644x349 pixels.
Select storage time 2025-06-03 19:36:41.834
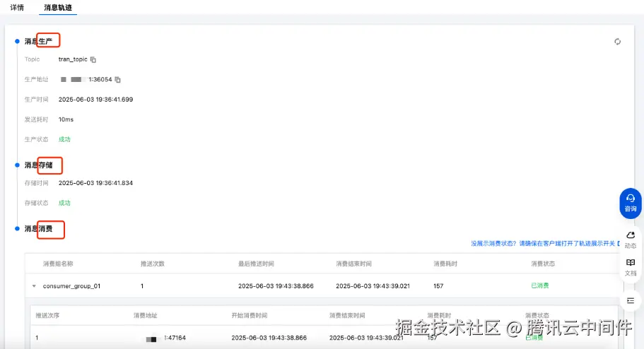pyautogui.click(x=95, y=183)
